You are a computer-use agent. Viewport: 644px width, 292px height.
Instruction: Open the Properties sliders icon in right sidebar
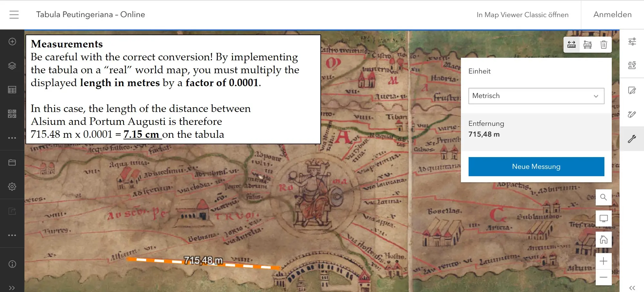632,42
